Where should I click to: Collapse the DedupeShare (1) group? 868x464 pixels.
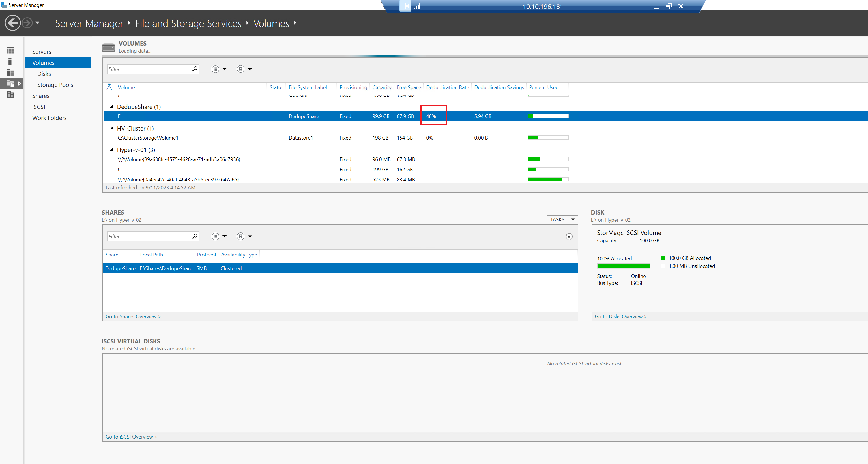(111, 106)
